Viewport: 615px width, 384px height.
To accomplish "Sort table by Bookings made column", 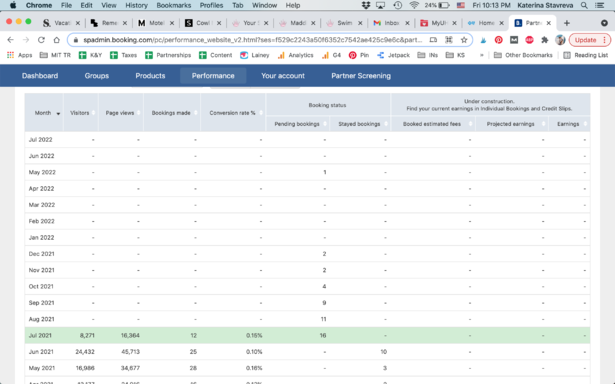I will 172,113.
